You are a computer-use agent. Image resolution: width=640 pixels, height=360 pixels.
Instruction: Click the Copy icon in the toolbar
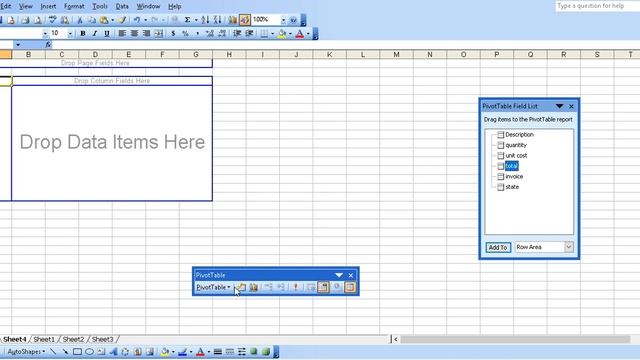click(x=92, y=20)
